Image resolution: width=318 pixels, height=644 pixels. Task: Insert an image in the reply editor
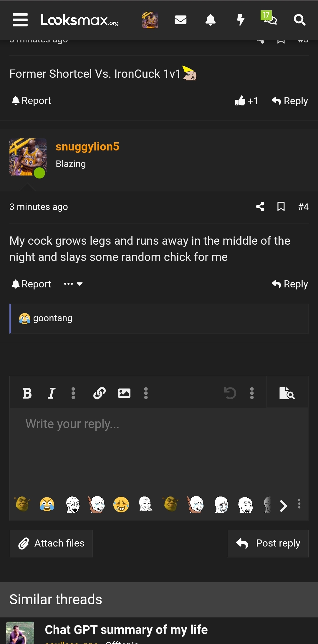coord(124,393)
